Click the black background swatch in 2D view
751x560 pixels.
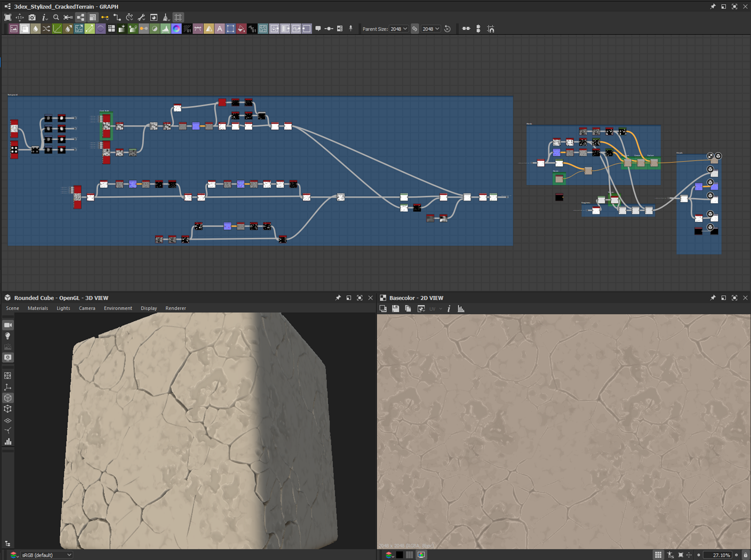click(x=400, y=555)
